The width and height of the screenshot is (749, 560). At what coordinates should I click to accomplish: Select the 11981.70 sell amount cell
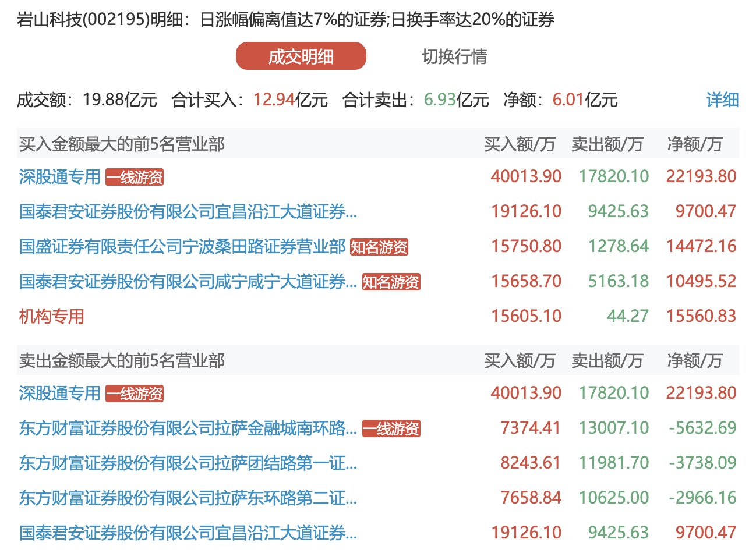pos(613,463)
